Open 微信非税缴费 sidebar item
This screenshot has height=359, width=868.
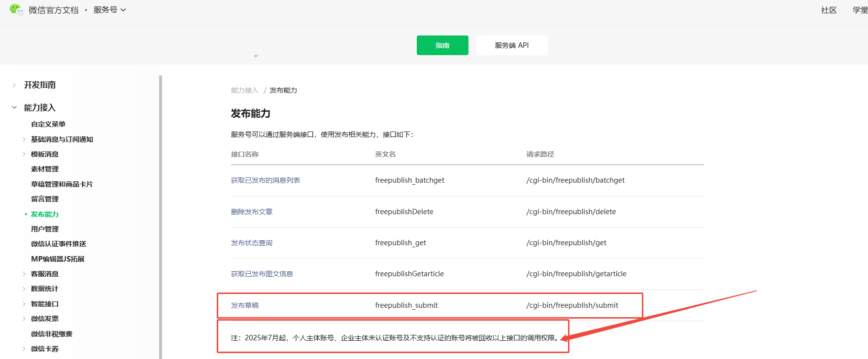(x=52, y=334)
